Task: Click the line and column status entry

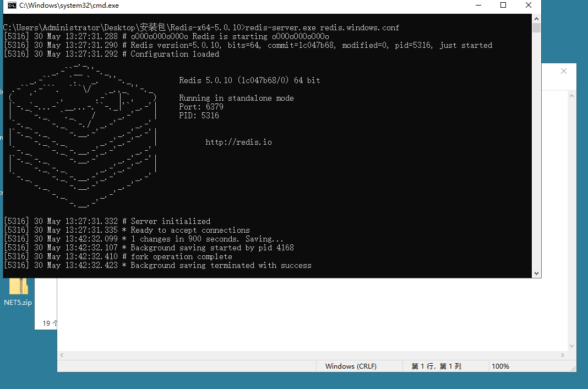Action: (x=436, y=366)
